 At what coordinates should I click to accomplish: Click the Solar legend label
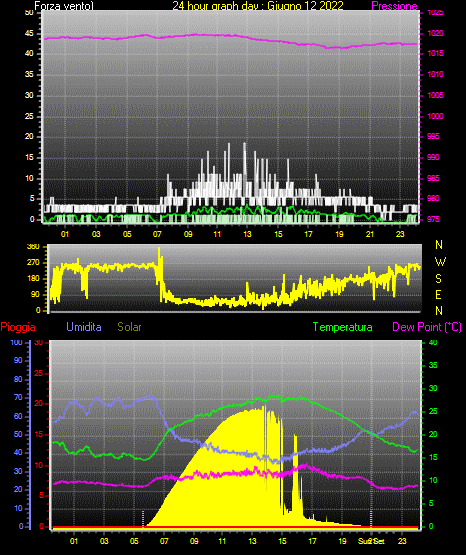(129, 327)
